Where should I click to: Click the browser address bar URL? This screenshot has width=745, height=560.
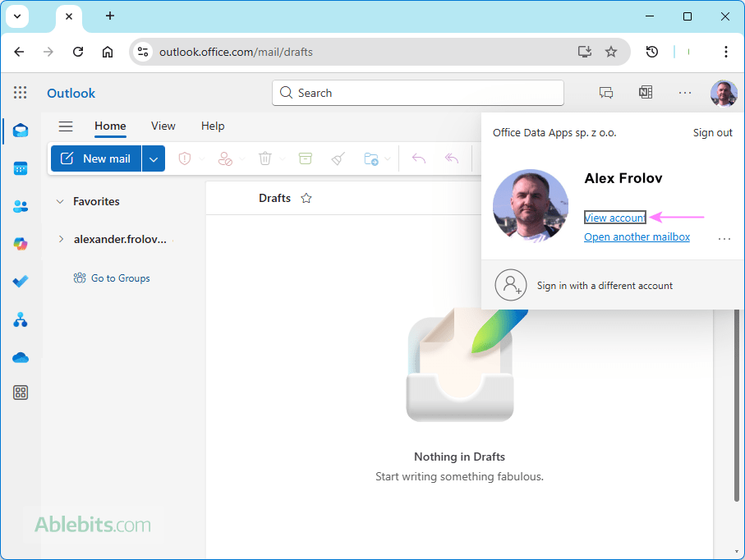point(236,52)
